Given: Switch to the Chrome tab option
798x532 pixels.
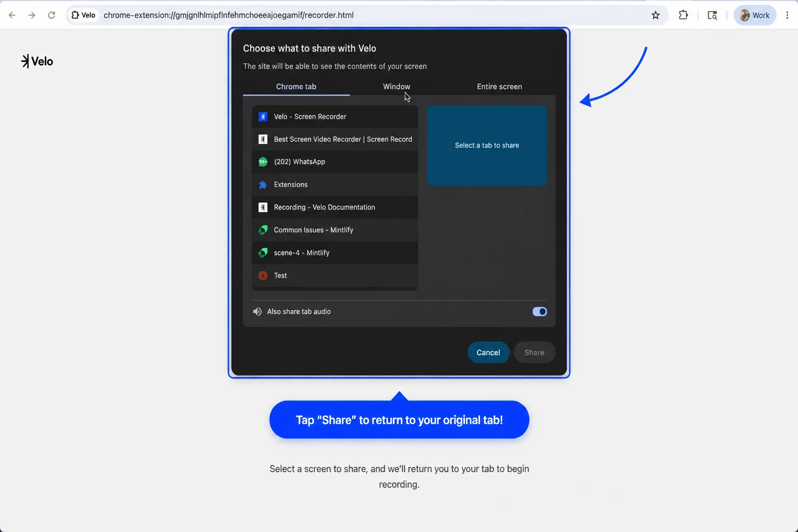Looking at the screenshot, I should [x=296, y=87].
